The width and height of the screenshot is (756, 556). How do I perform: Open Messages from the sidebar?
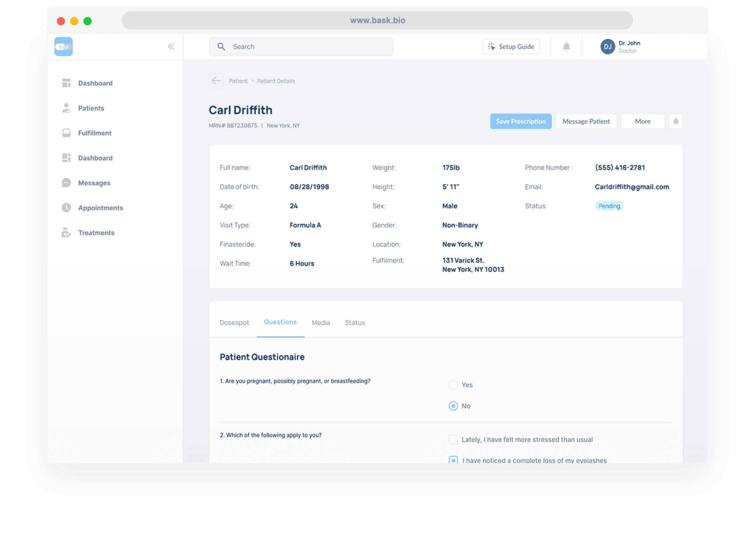[94, 183]
